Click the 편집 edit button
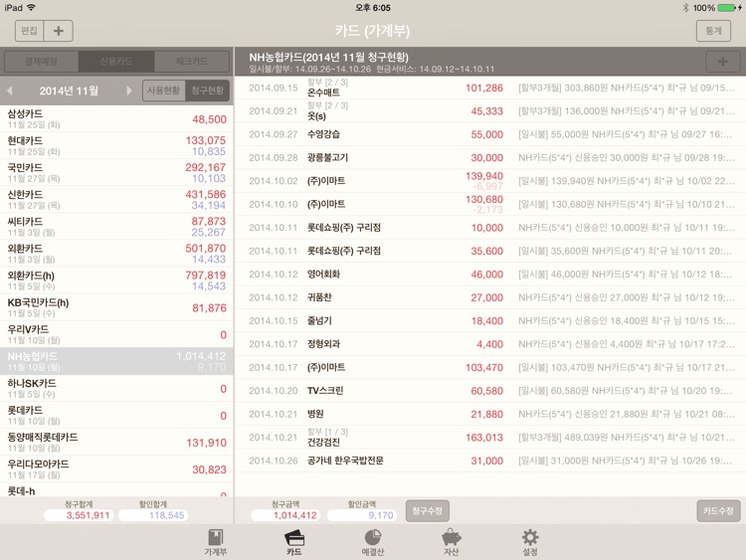 (29, 31)
